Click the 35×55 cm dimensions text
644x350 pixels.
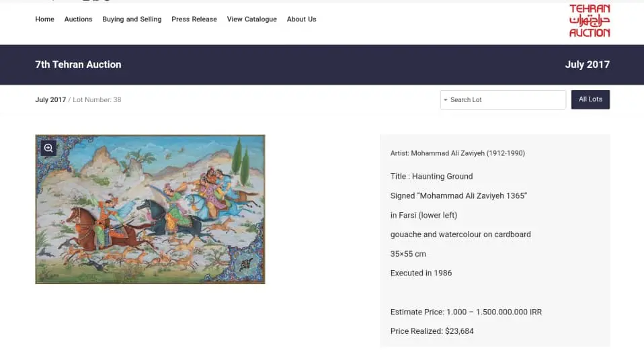(408, 254)
